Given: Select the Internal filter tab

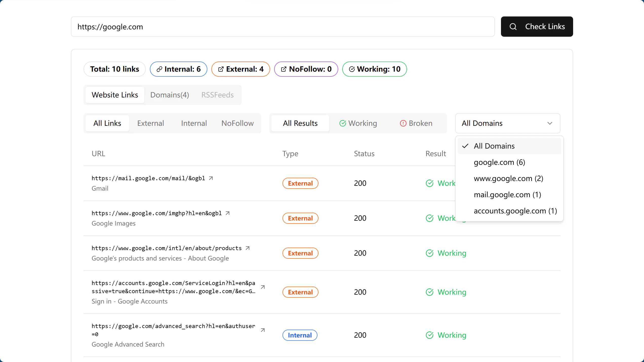Looking at the screenshot, I should coord(194,123).
